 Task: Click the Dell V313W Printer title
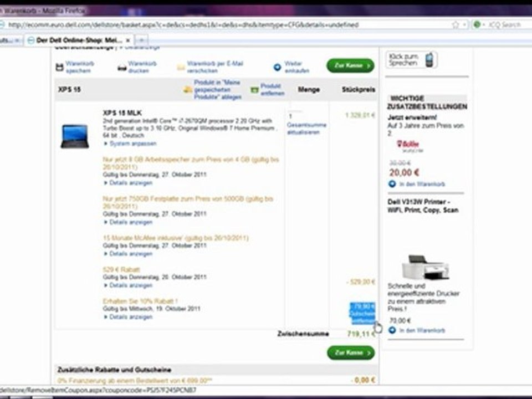point(423,206)
